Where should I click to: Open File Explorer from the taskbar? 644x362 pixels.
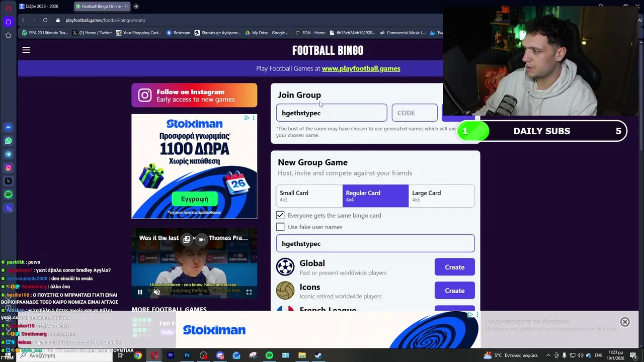(x=302, y=355)
